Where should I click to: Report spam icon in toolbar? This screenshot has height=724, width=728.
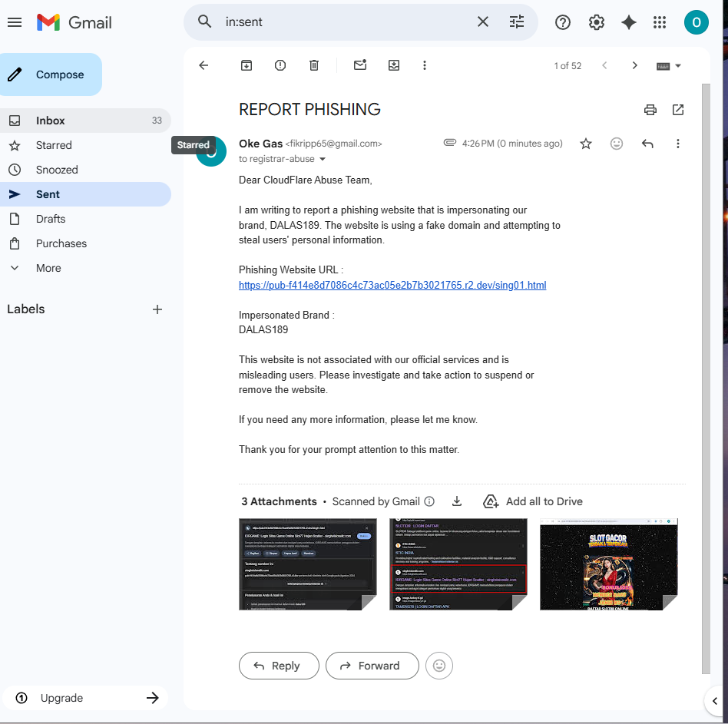coord(280,65)
